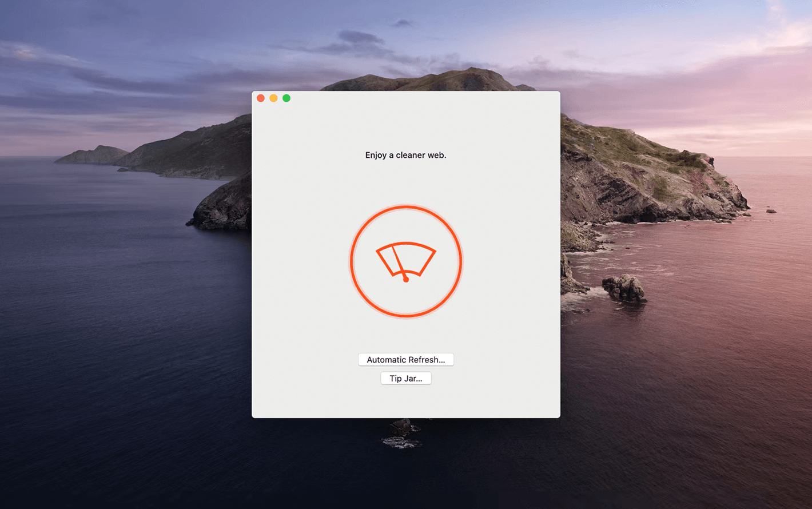Maximize the window with the green button
The width and height of the screenshot is (812, 509).
(286, 98)
